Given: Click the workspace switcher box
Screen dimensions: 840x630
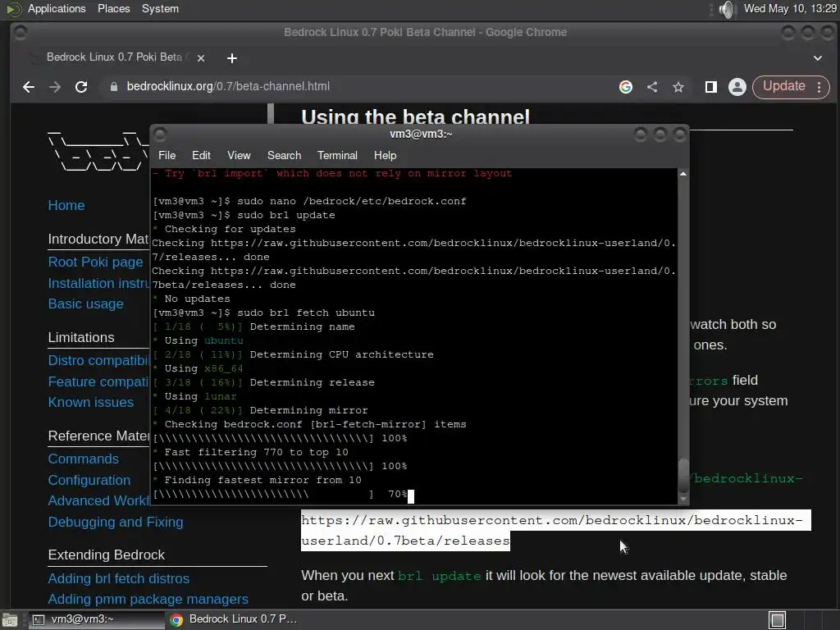Looking at the screenshot, I should tap(778, 620).
